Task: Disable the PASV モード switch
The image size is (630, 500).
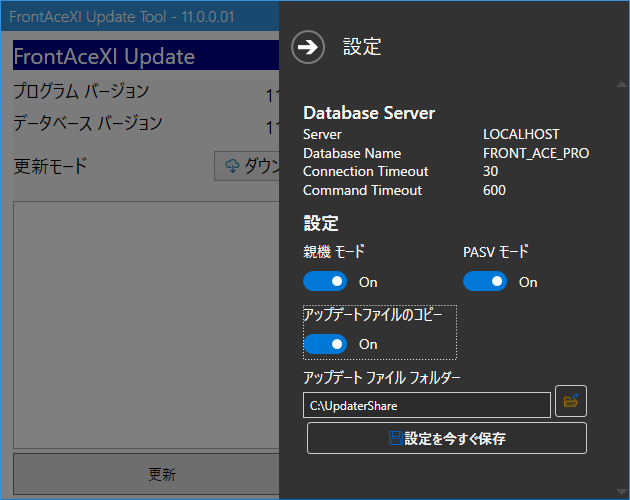Action: coord(485,282)
